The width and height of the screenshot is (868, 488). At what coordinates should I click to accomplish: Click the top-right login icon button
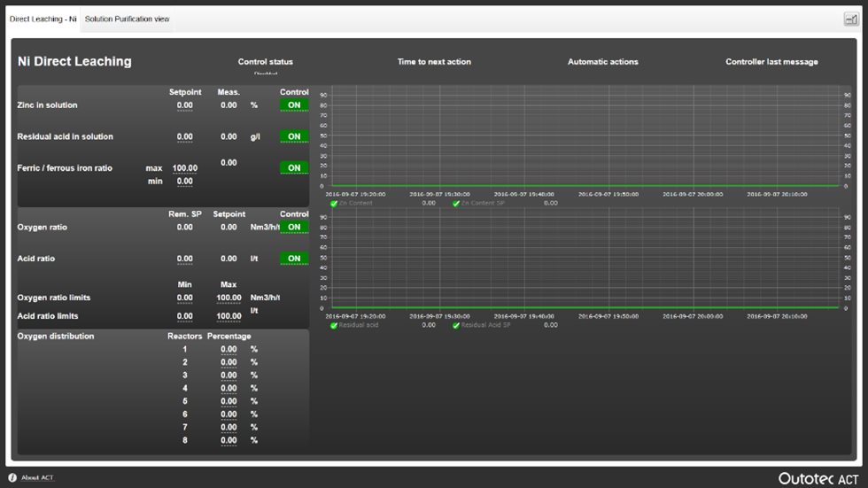[x=850, y=19]
